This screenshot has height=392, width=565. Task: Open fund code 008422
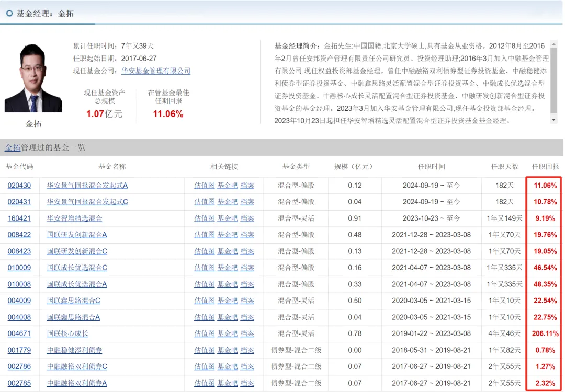tap(19, 235)
